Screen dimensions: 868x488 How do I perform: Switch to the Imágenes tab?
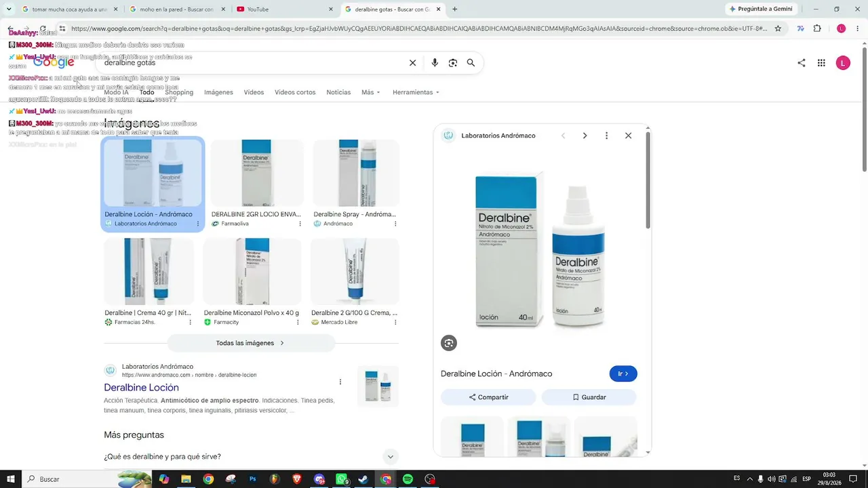coord(218,92)
